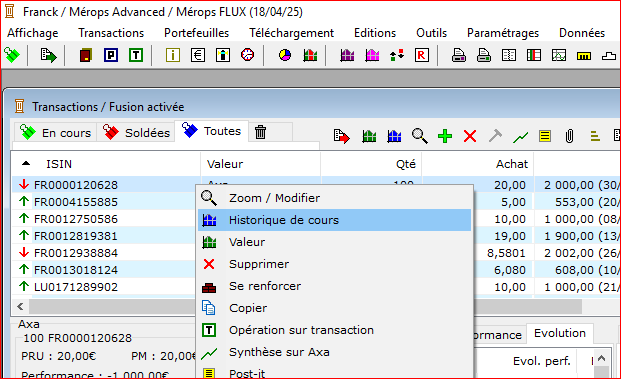Click magnifying glass icon in Transactions toolbar
The image size is (622, 380).
[x=419, y=136]
